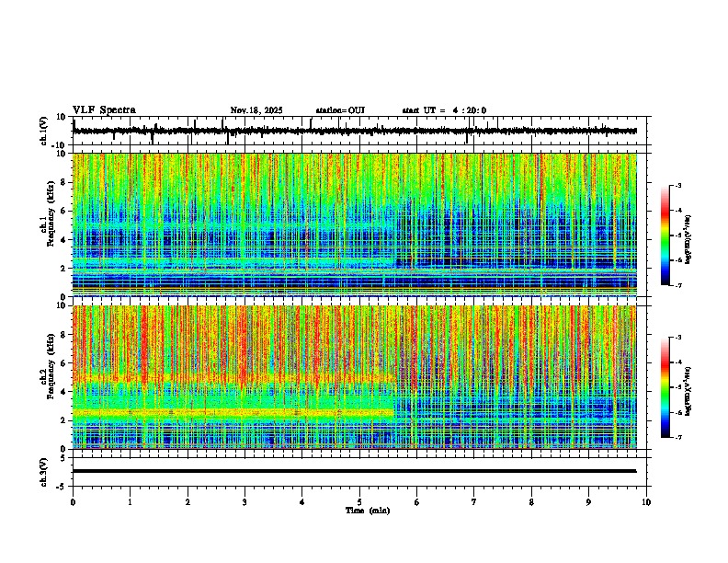Click the ch.3 flat trace line
The image size is (728, 563).
pos(355,471)
